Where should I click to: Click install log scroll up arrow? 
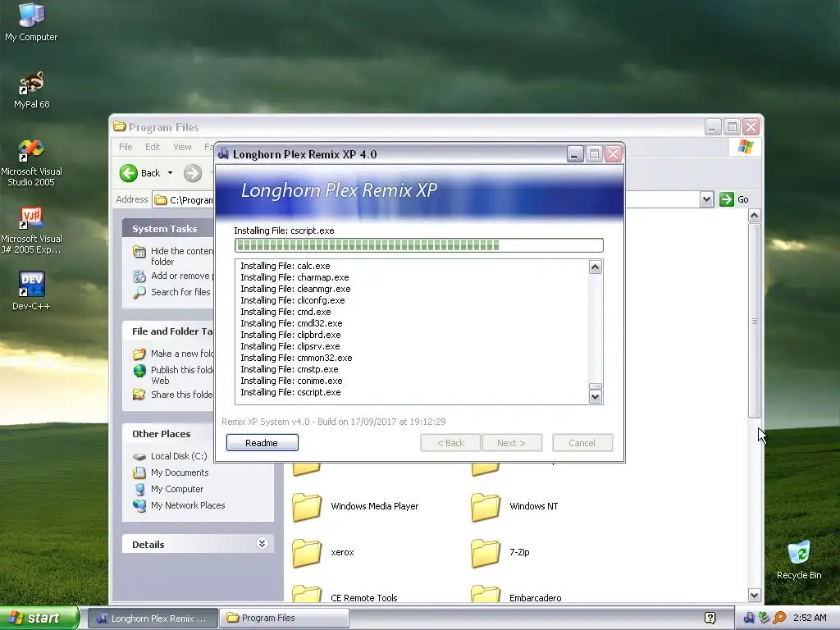click(x=596, y=267)
